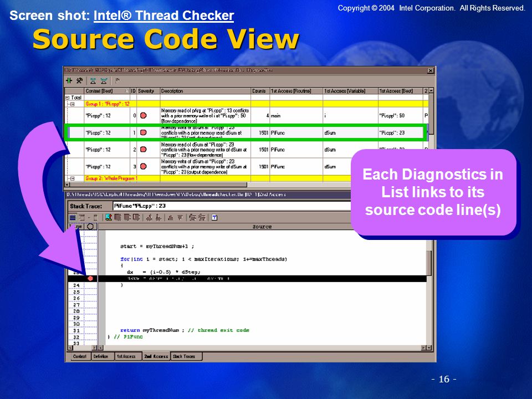Screen dimensions: 532x399
Task: Collapse Group 2: Whole Program 1
Action: tap(72, 178)
